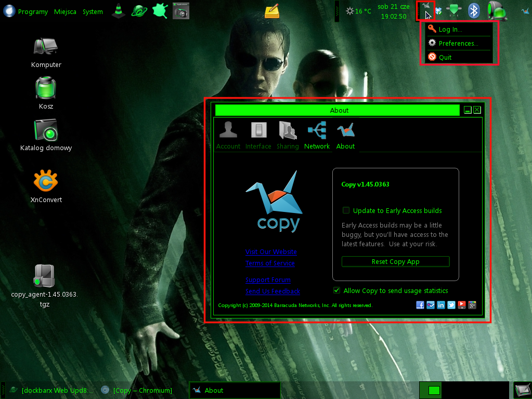Viewport: 532px width, 399px height.
Task: Click the Reset Copy App button
Action: [395, 261]
